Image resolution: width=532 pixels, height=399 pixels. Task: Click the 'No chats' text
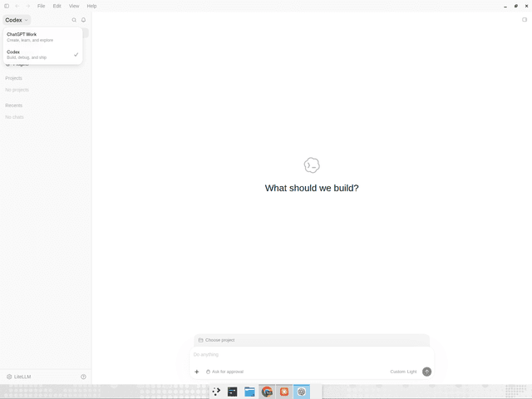[14, 117]
